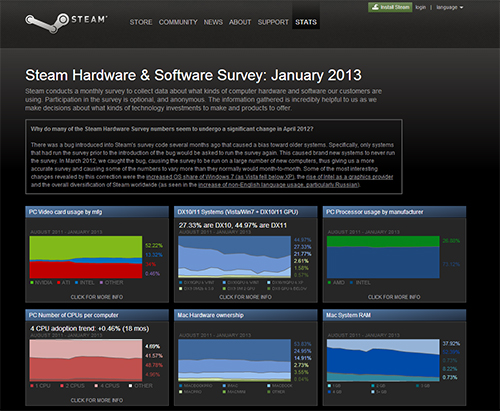Click the 41.57% CPU value

(154, 356)
